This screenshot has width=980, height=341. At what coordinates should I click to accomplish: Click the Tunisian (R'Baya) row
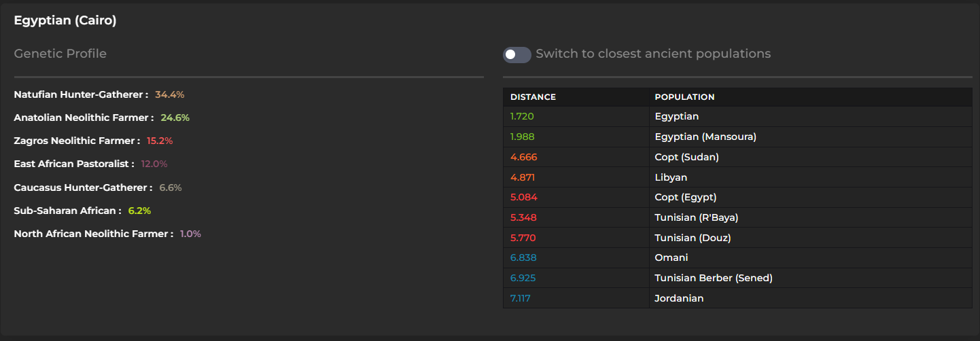(x=696, y=217)
